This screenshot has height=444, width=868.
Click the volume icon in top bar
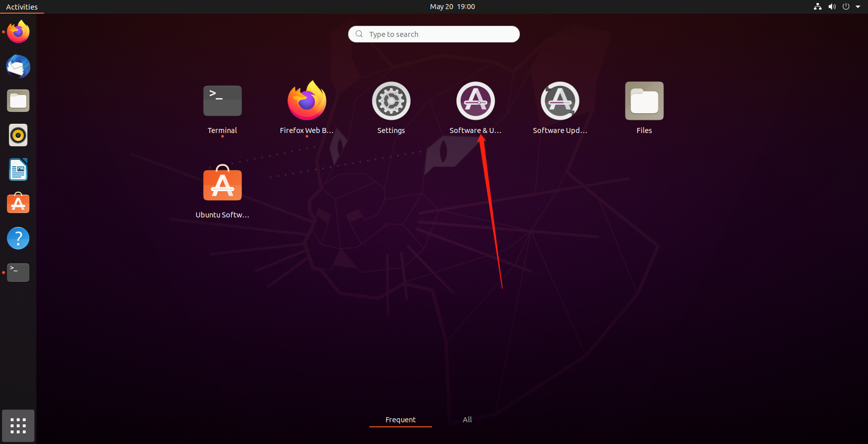point(832,7)
